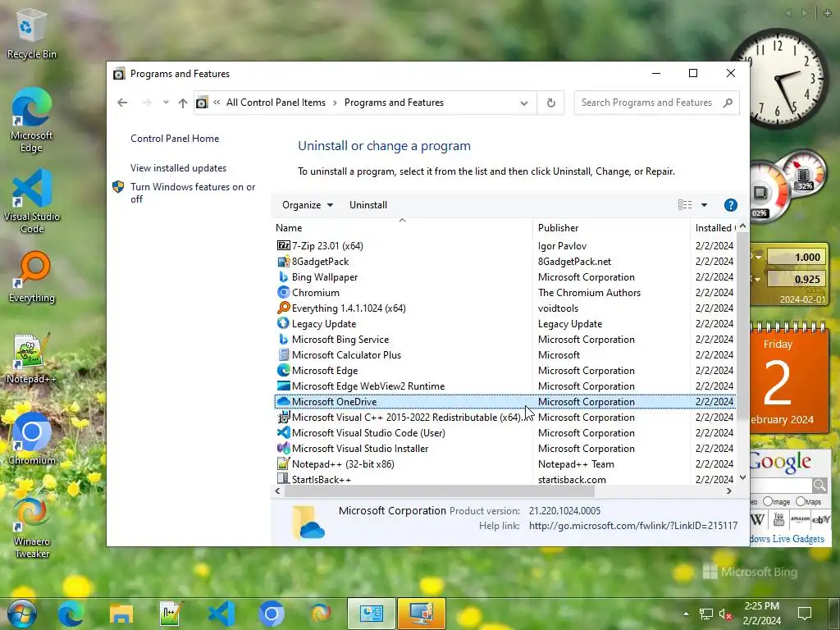This screenshot has width=840, height=630.
Task: Click the Uninstall toolbar command
Action: [368, 205]
